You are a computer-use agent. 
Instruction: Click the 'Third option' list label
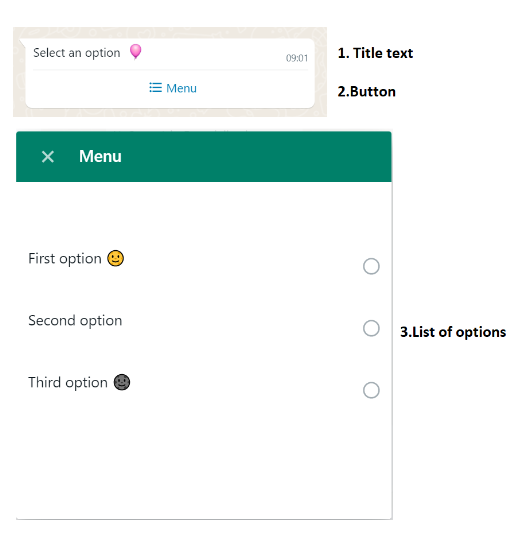coord(68,383)
